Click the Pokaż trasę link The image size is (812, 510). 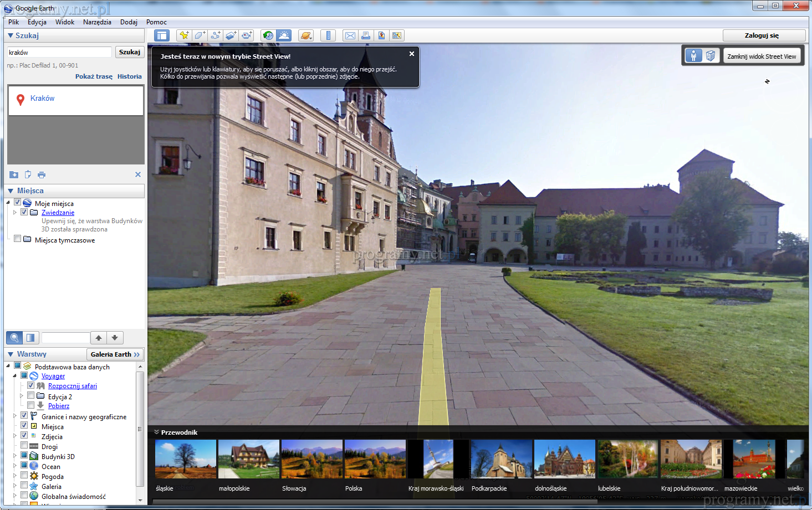(94, 76)
